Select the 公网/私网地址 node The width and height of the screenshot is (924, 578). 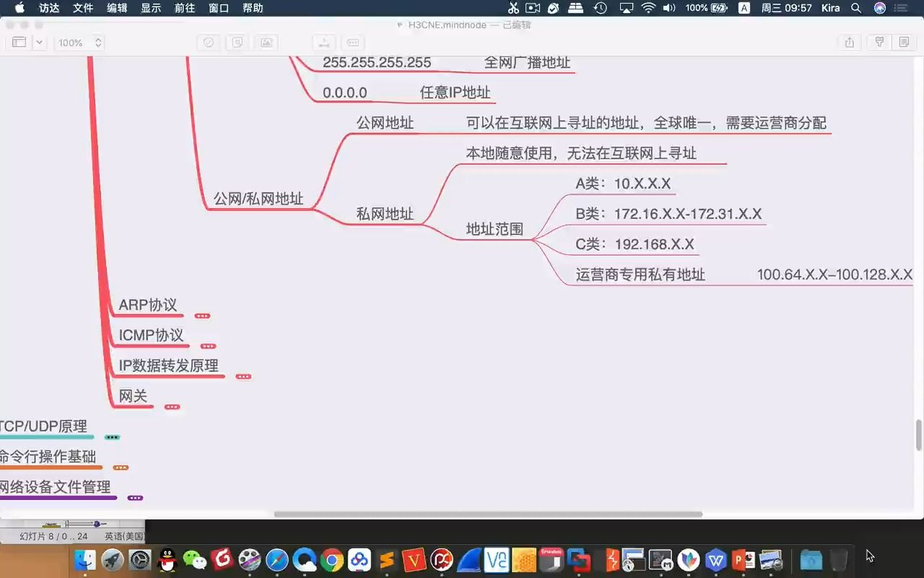[x=258, y=199]
